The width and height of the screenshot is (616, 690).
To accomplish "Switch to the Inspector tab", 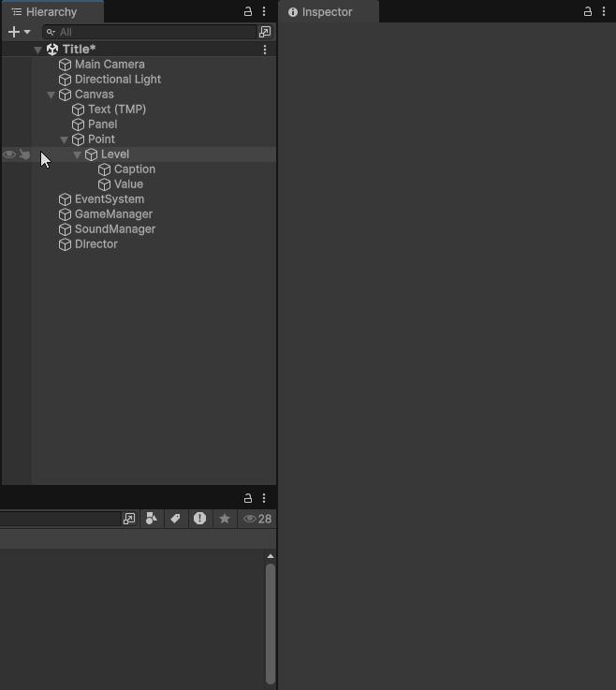I will click(x=327, y=12).
